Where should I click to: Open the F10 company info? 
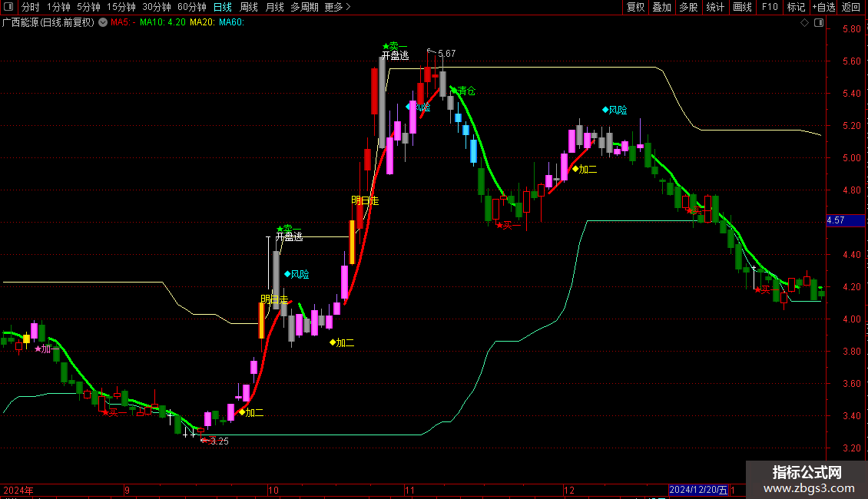click(770, 7)
